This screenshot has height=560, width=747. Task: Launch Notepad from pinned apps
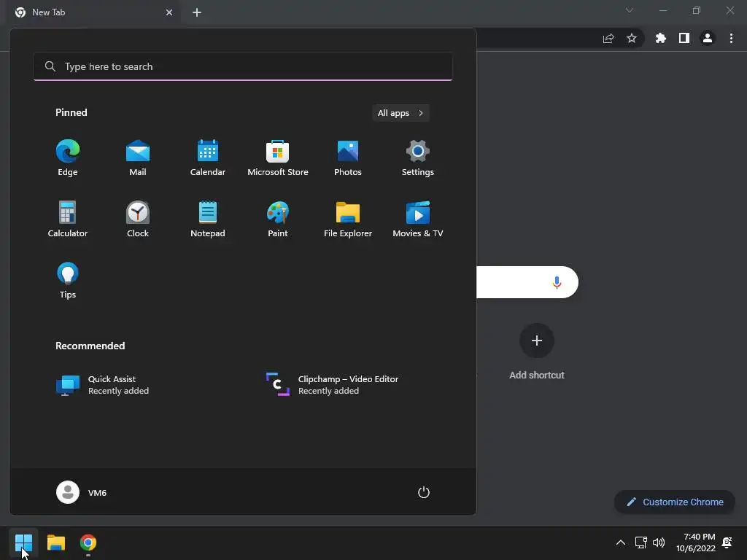[x=208, y=219]
